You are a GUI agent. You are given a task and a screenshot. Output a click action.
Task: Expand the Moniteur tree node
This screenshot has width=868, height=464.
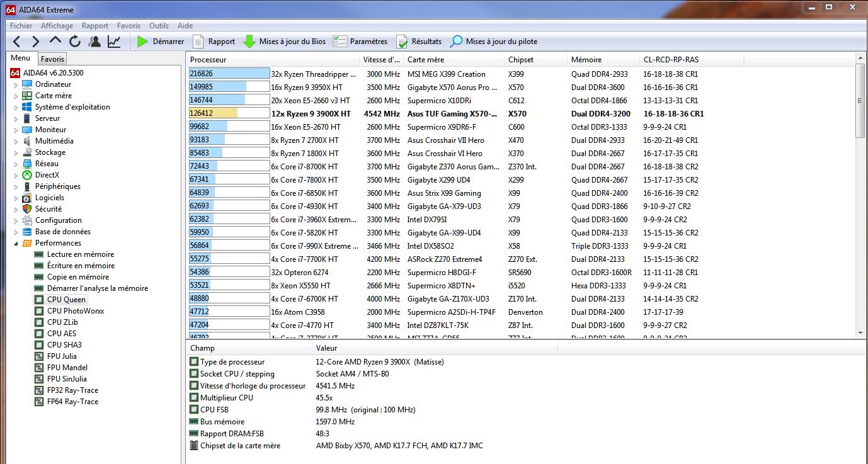pos(16,130)
